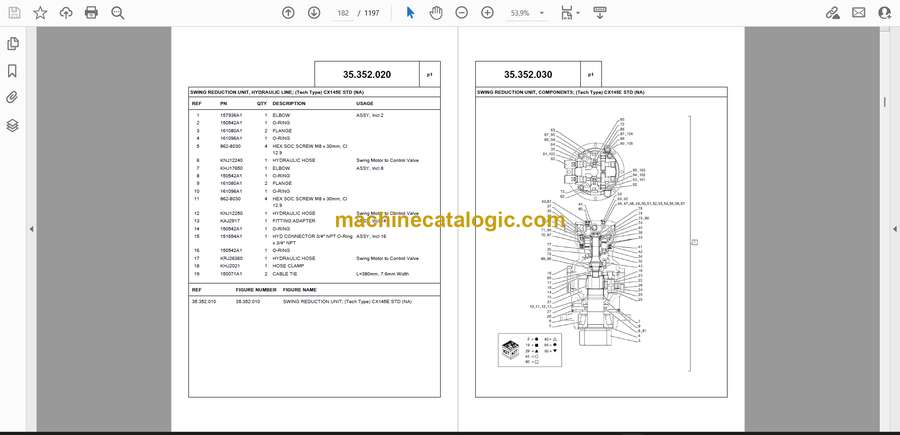
Task: Select the HOSE CLAMP row text
Action: click(x=288, y=266)
